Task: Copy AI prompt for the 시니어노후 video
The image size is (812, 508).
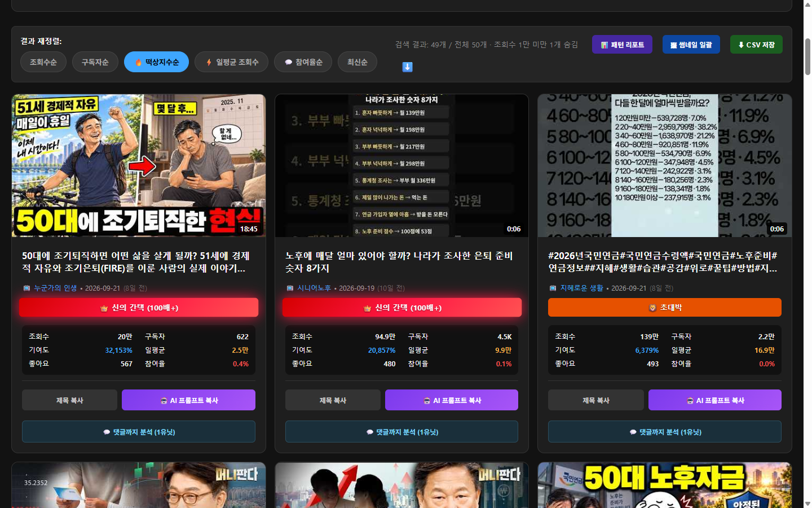Action: [452, 400]
